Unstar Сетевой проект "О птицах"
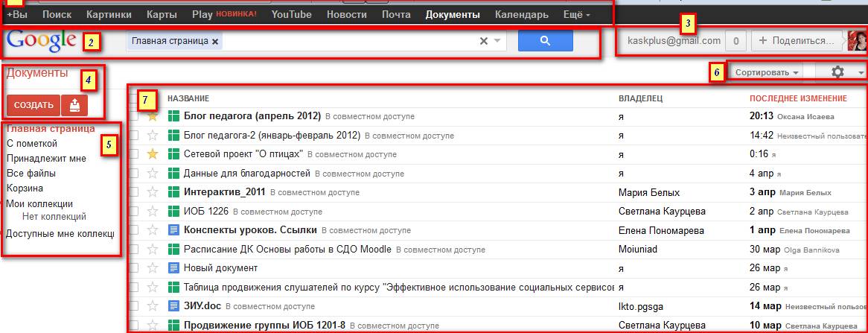 pyautogui.click(x=153, y=154)
